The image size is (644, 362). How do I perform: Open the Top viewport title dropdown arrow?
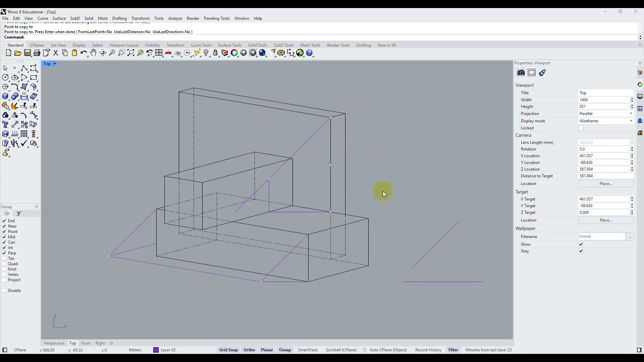54,64
